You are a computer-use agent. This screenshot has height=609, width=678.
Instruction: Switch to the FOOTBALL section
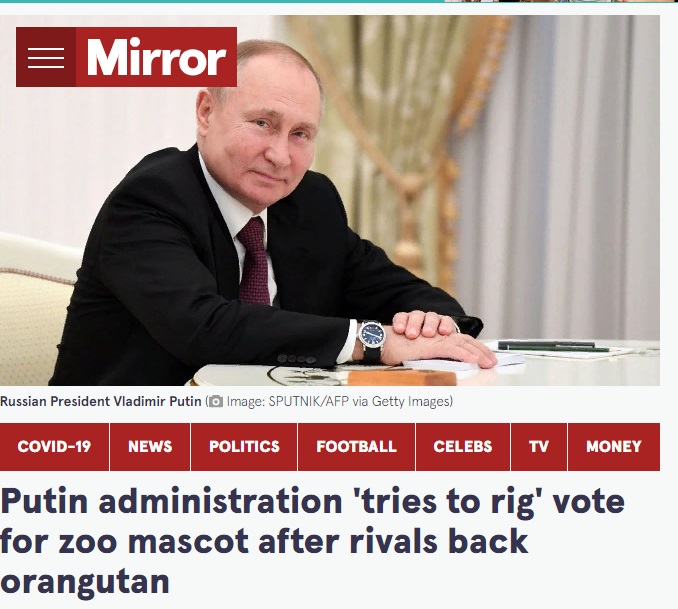(356, 447)
